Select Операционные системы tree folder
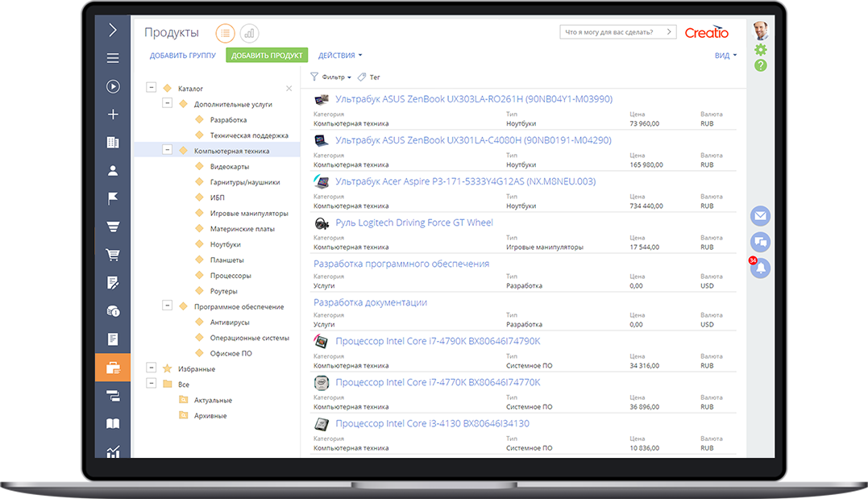Screen dimensions: 868x499 (x=250, y=338)
